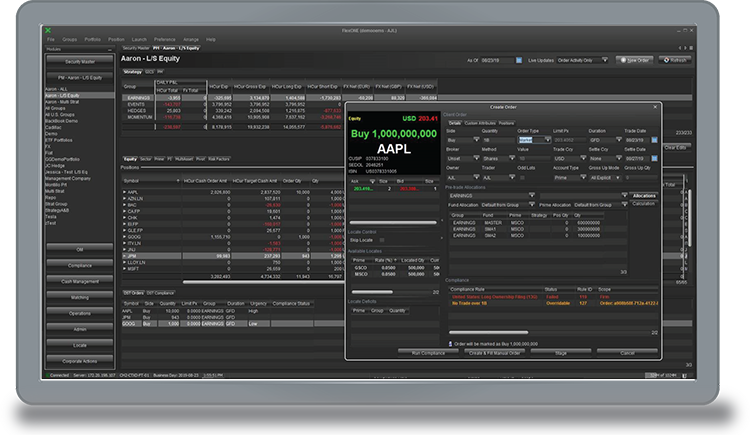Open the Portfolio menu

point(92,39)
